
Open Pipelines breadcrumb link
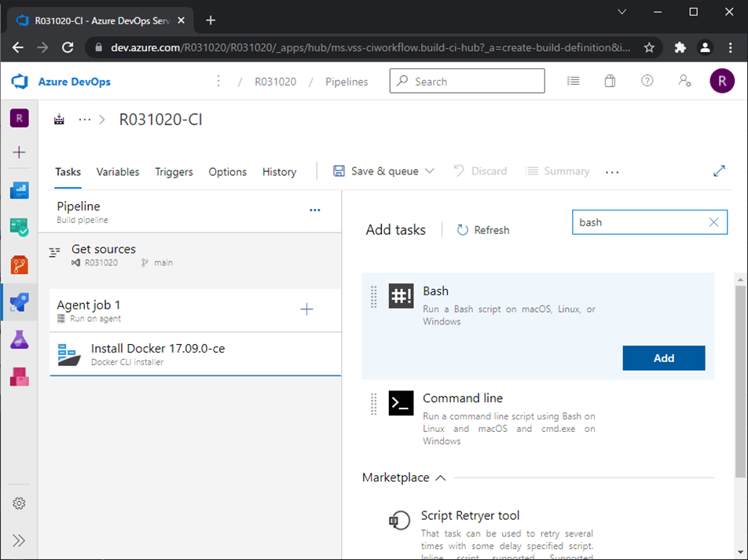346,82
